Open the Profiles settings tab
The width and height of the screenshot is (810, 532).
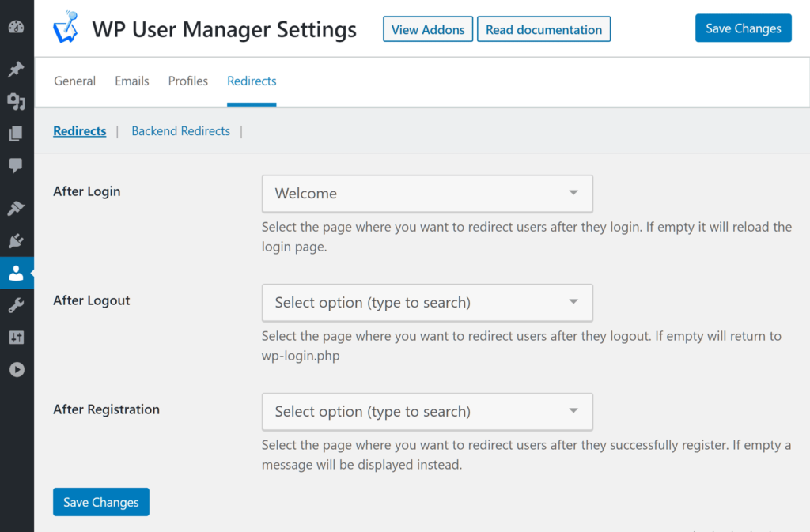187,81
